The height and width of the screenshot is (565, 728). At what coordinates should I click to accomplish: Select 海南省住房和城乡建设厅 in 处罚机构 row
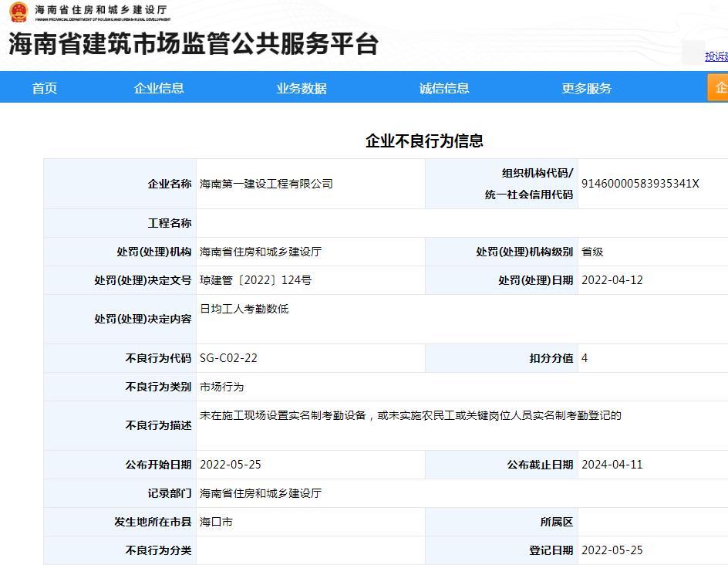[x=261, y=252]
